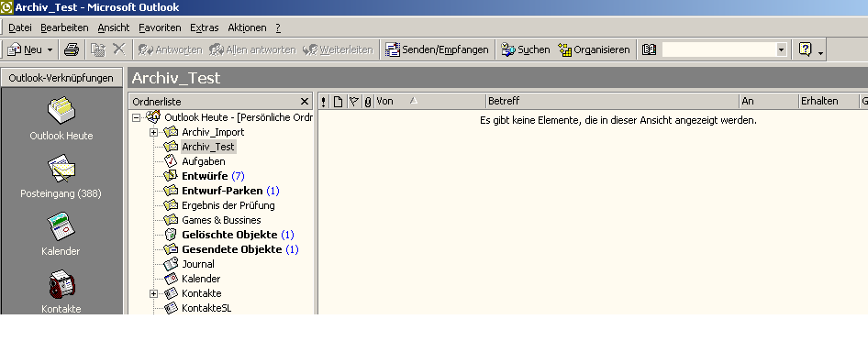Sort by flag status column icon
Screen dimensions: 868x352
click(354, 101)
